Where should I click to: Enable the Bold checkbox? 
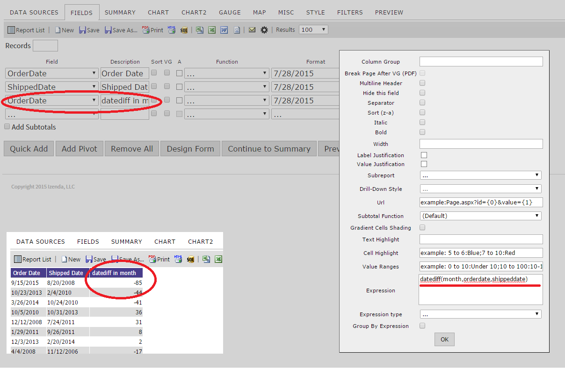[x=422, y=132]
